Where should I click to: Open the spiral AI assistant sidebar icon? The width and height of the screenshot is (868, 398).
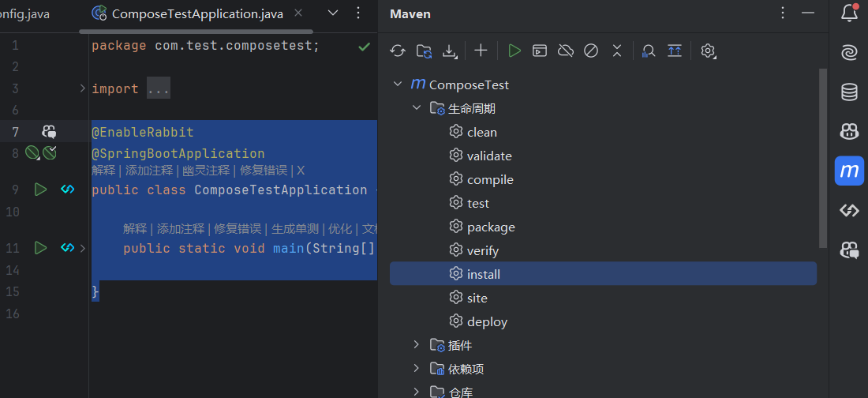point(849,52)
